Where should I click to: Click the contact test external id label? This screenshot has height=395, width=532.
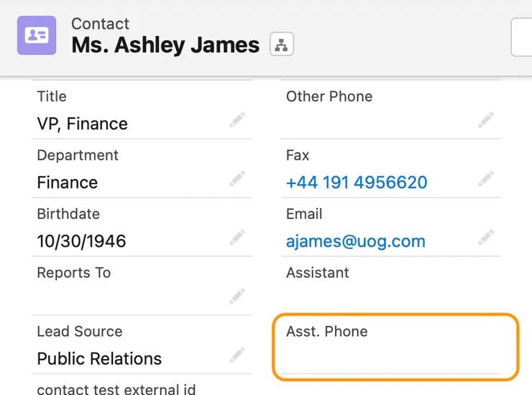[116, 390]
